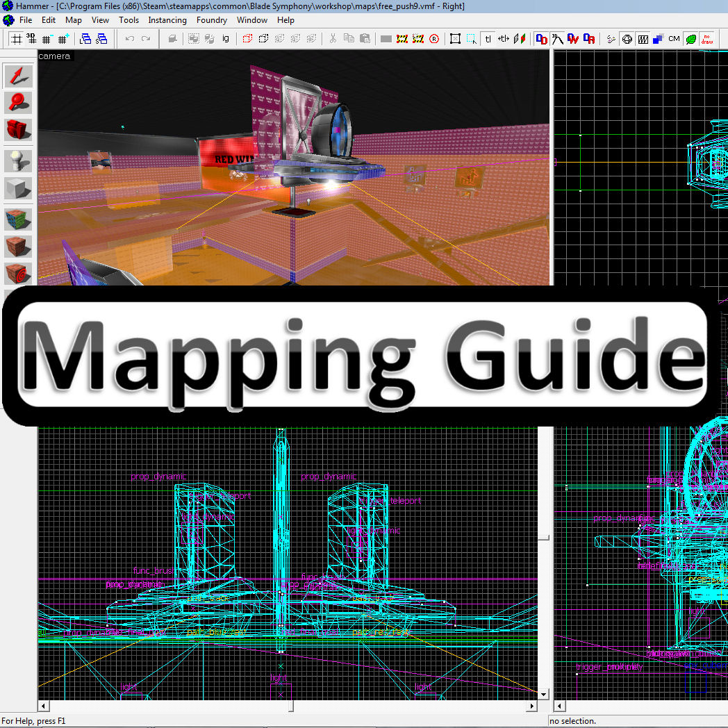Toggle the 'no draw' button
Image resolution: width=728 pixels, height=728 pixels.
pos(707,39)
